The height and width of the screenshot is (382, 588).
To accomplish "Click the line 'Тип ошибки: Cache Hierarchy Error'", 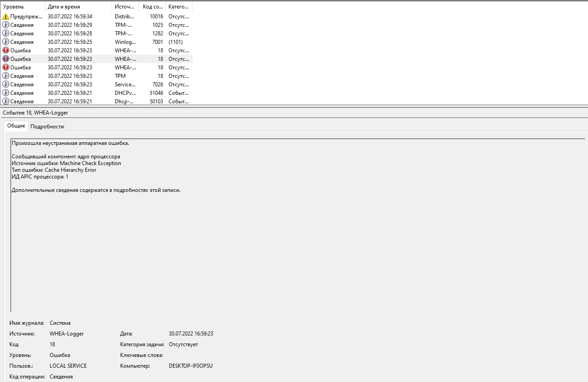I will (x=54, y=170).
